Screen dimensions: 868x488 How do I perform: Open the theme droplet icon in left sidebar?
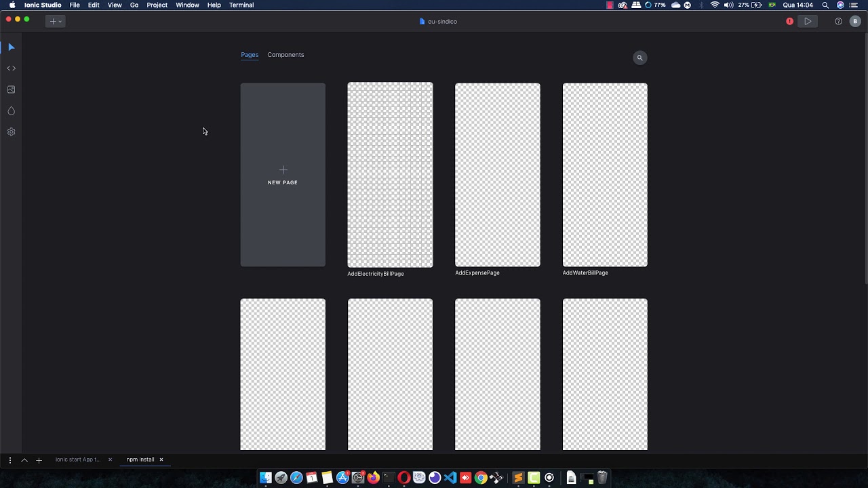11,110
